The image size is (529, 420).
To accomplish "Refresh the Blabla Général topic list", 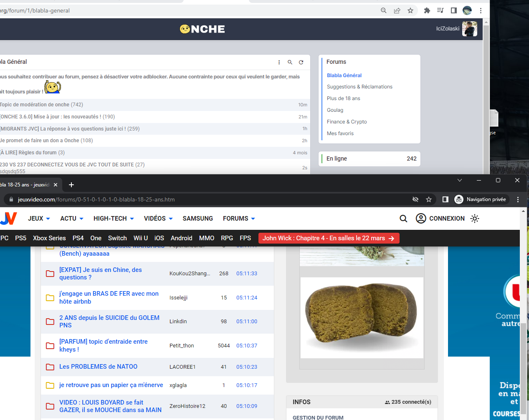I will (301, 62).
